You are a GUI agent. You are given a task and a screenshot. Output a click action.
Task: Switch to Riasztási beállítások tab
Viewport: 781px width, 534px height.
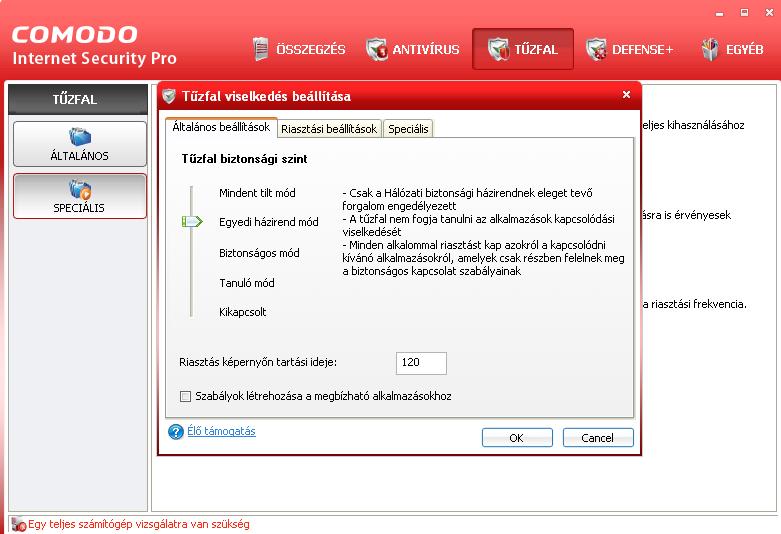329,129
